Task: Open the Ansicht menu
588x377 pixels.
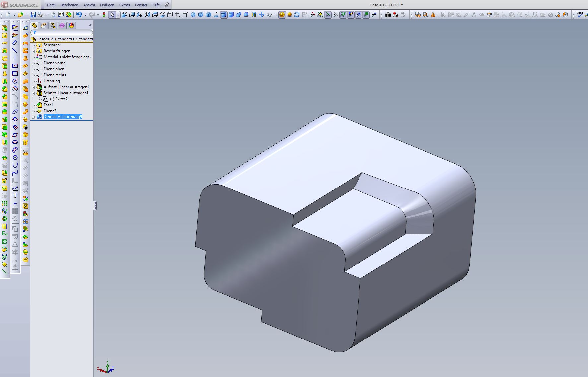Action: (x=89, y=5)
